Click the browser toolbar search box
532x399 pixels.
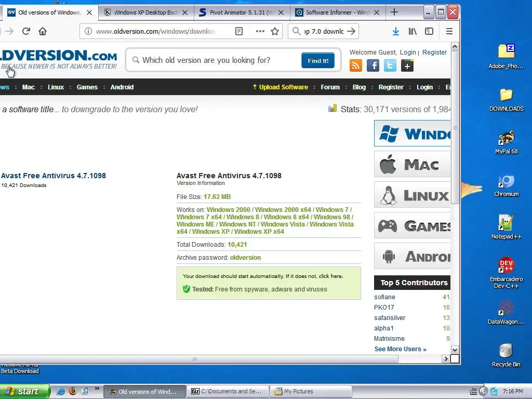click(x=323, y=31)
